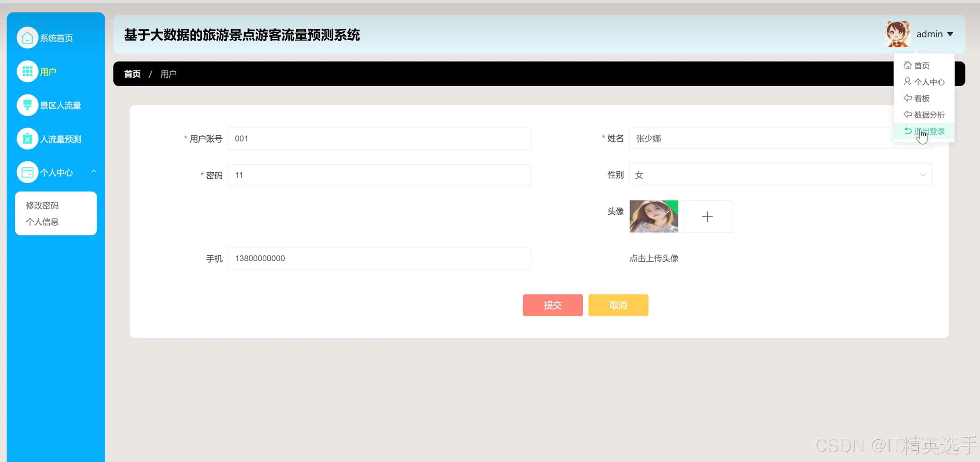The height and width of the screenshot is (462, 980).
Task: Open 系统首页 in the sidebar
Action: click(x=57, y=38)
